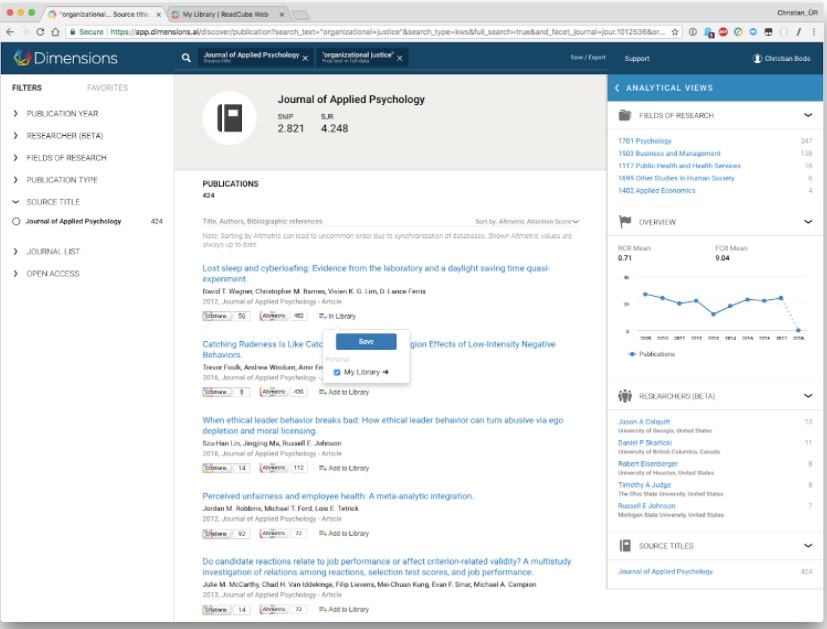The height and width of the screenshot is (629, 827).
Task: Remove the Journal of Applied Psychology search chip
Action: (x=305, y=58)
